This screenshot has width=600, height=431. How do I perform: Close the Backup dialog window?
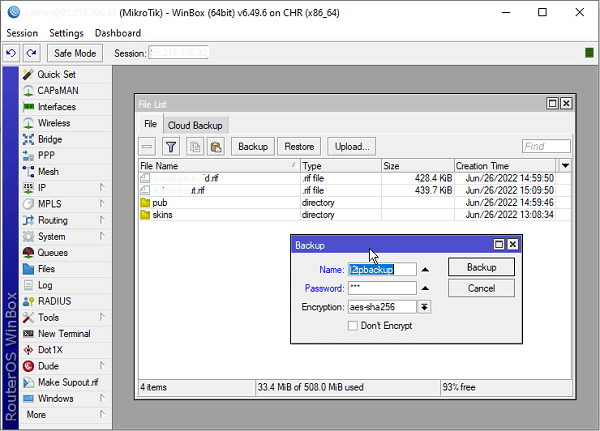[513, 245]
